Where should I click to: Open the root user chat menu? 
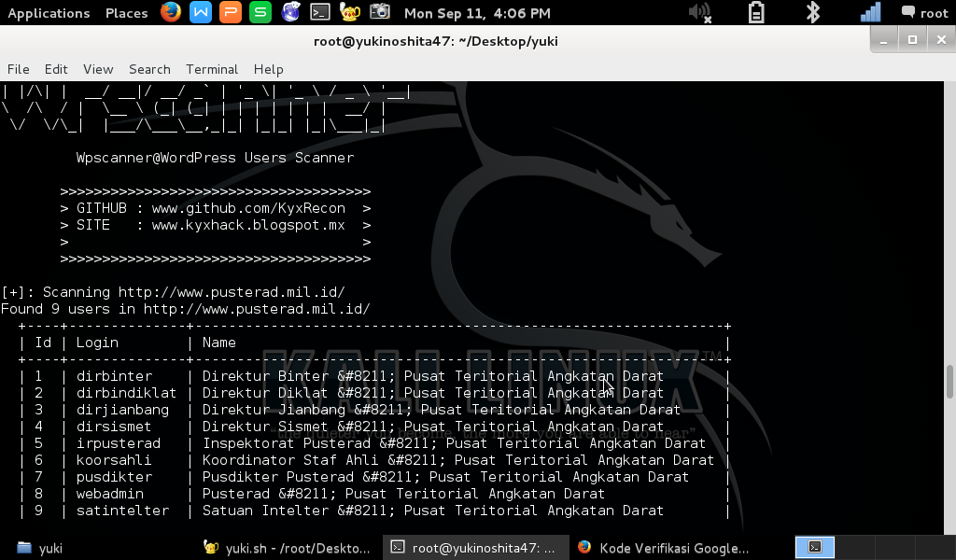coord(925,13)
